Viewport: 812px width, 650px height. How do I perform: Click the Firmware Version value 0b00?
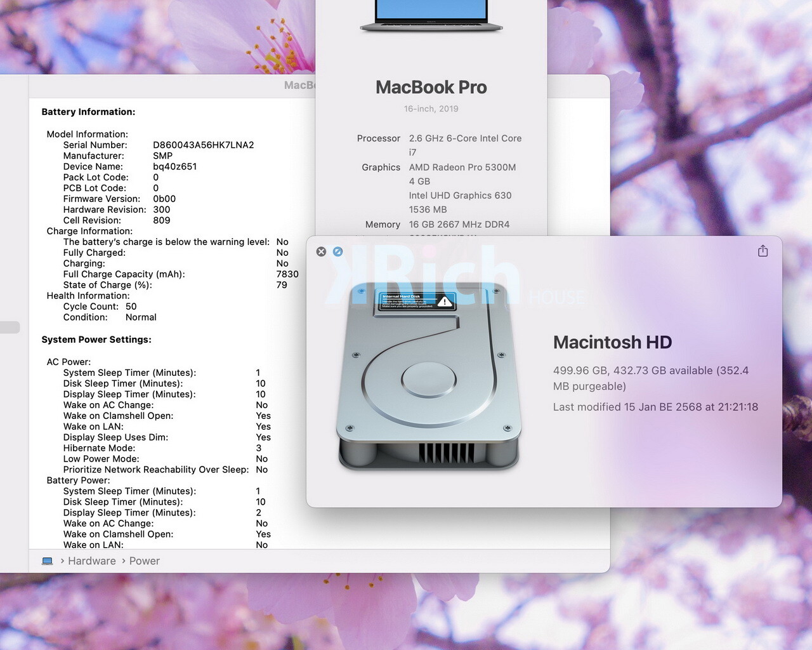164,199
